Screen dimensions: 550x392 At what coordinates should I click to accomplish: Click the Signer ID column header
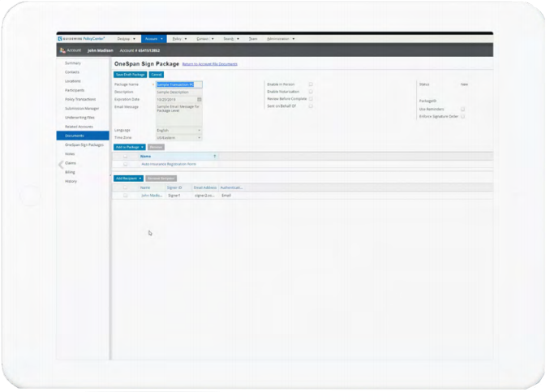[x=174, y=187]
